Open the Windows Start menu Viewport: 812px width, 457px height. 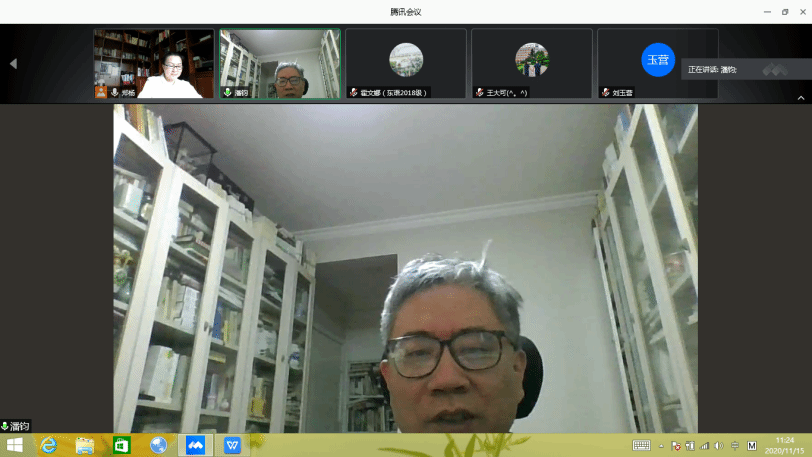(14, 446)
